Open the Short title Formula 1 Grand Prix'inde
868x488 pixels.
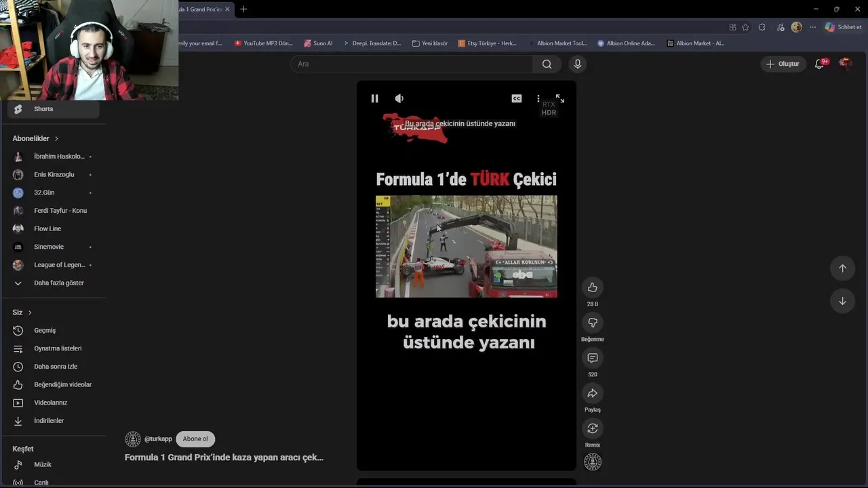point(224,457)
